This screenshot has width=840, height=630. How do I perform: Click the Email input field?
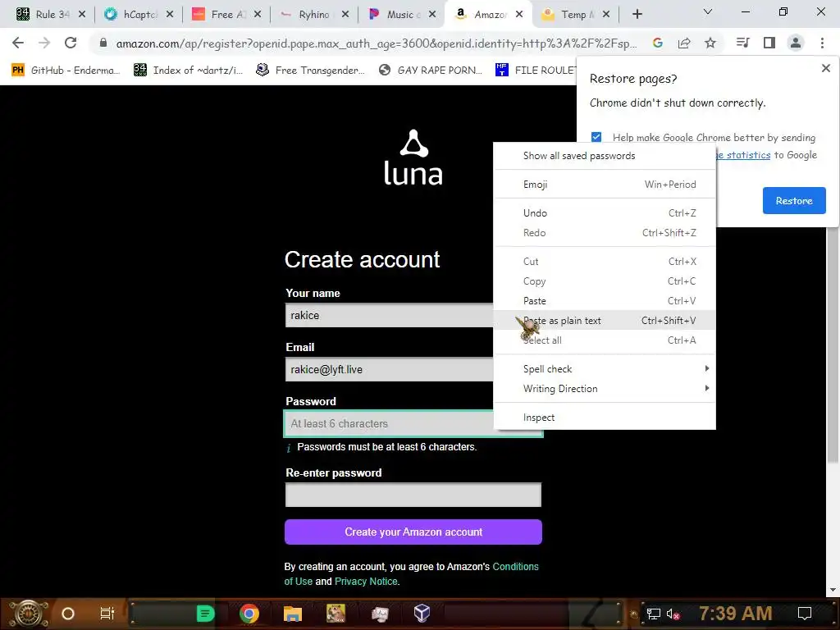[390, 370]
